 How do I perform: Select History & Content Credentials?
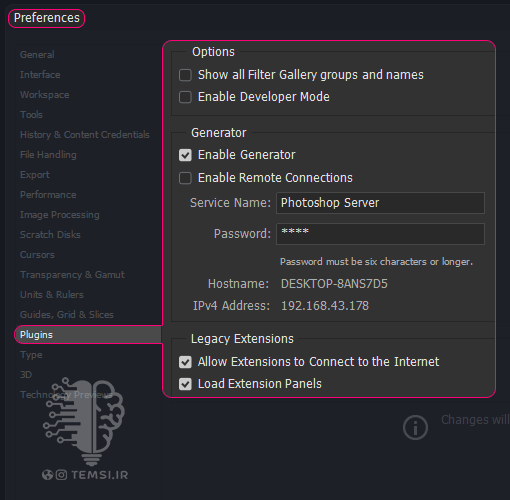(x=85, y=135)
